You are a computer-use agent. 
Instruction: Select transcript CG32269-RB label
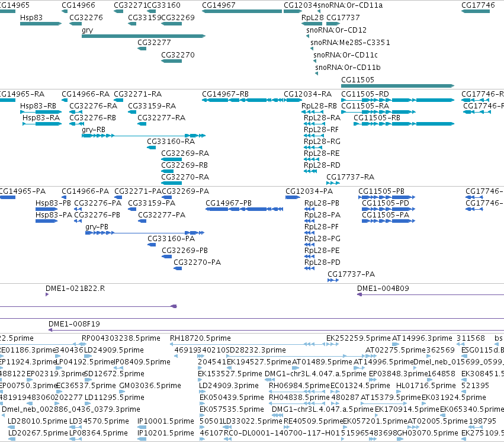coord(185,165)
